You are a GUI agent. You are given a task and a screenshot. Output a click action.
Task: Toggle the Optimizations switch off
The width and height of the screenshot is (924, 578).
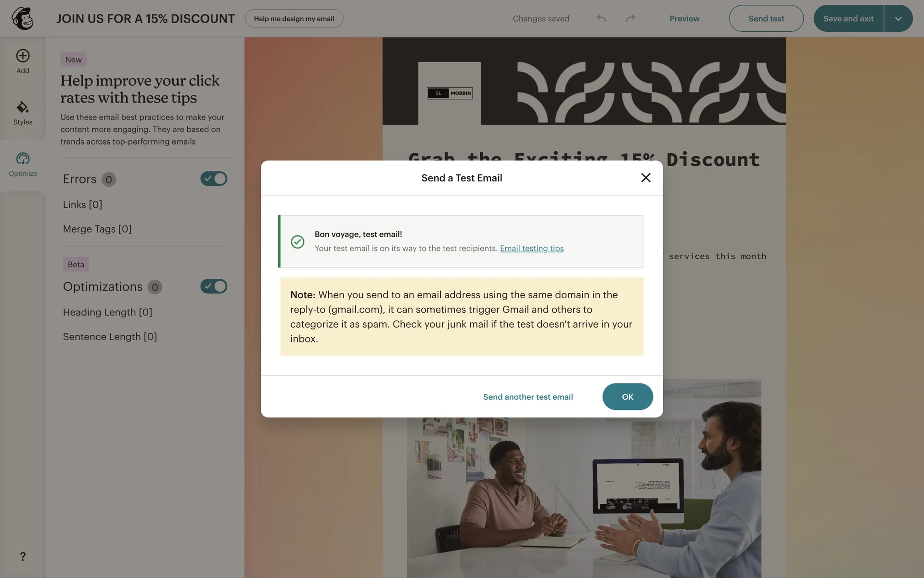[x=214, y=287]
